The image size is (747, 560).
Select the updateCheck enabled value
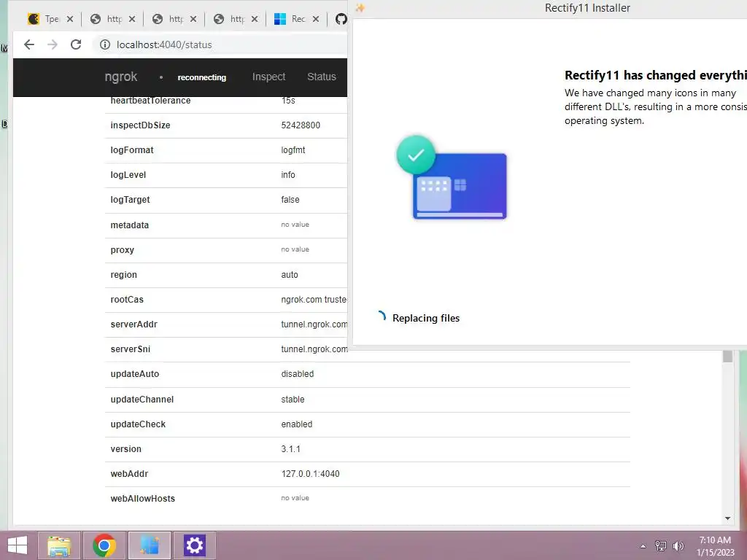coord(297,424)
